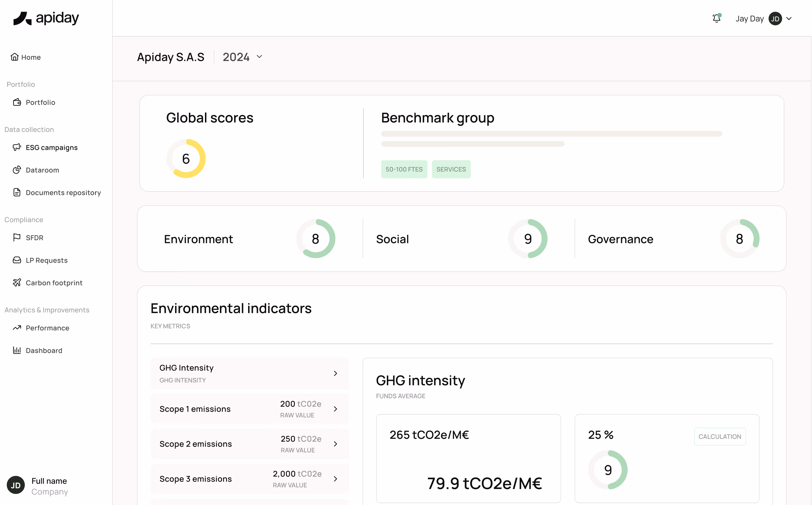The width and height of the screenshot is (812, 505).
Task: Click the 50-100 FTES tag
Action: (404, 169)
